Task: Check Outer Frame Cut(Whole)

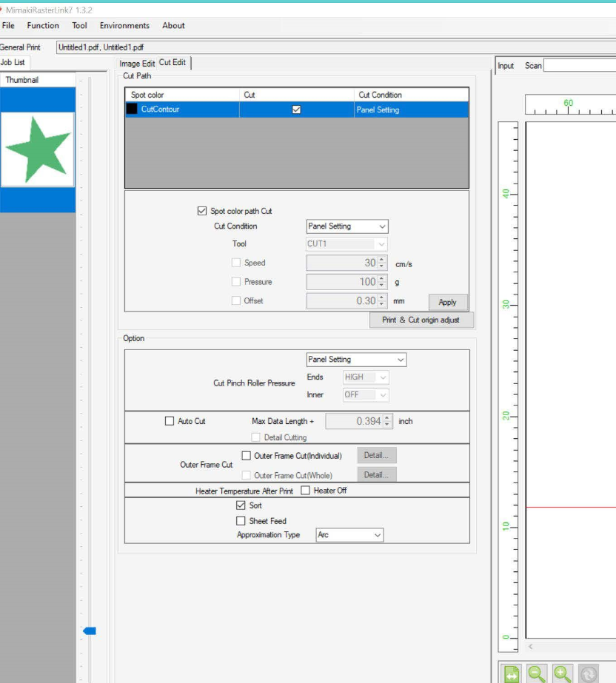Action: pyautogui.click(x=247, y=475)
